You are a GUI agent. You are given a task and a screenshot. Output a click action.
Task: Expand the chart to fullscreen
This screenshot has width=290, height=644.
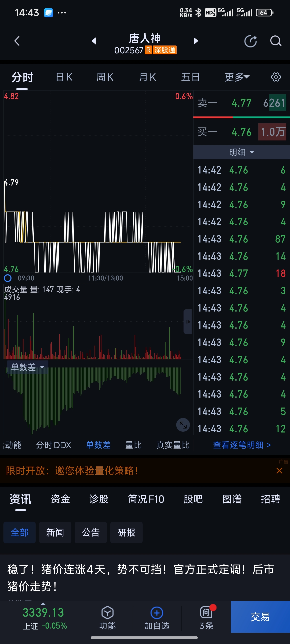(x=183, y=425)
